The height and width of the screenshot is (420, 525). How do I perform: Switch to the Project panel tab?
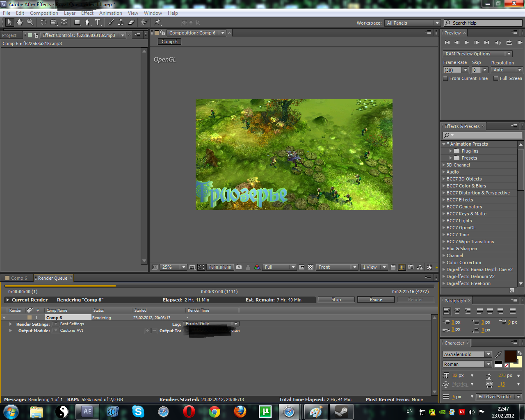[x=9, y=35]
